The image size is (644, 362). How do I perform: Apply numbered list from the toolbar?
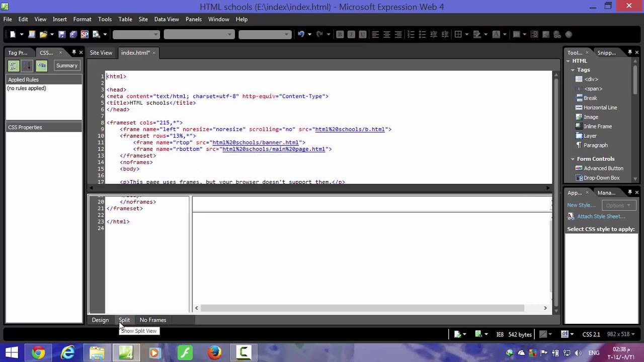(x=411, y=34)
